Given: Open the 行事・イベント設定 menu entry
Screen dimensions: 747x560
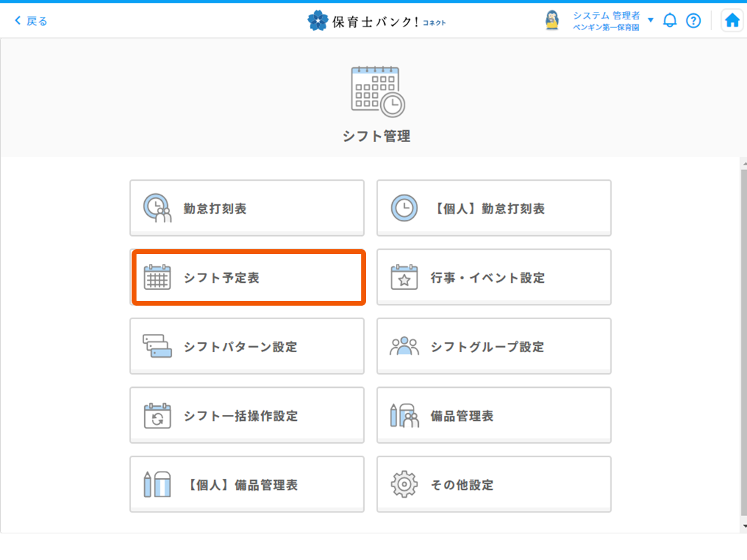Looking at the screenshot, I should pos(494,276).
